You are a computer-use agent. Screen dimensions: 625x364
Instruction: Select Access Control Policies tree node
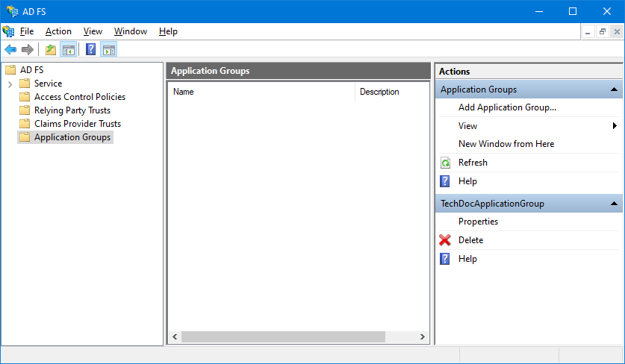(x=80, y=97)
